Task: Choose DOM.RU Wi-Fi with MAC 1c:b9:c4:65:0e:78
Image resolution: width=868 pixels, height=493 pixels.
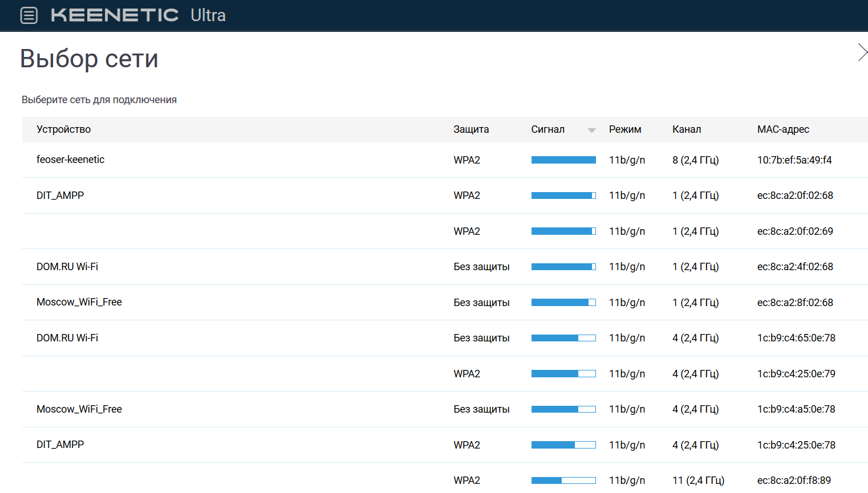Action: (x=445, y=338)
